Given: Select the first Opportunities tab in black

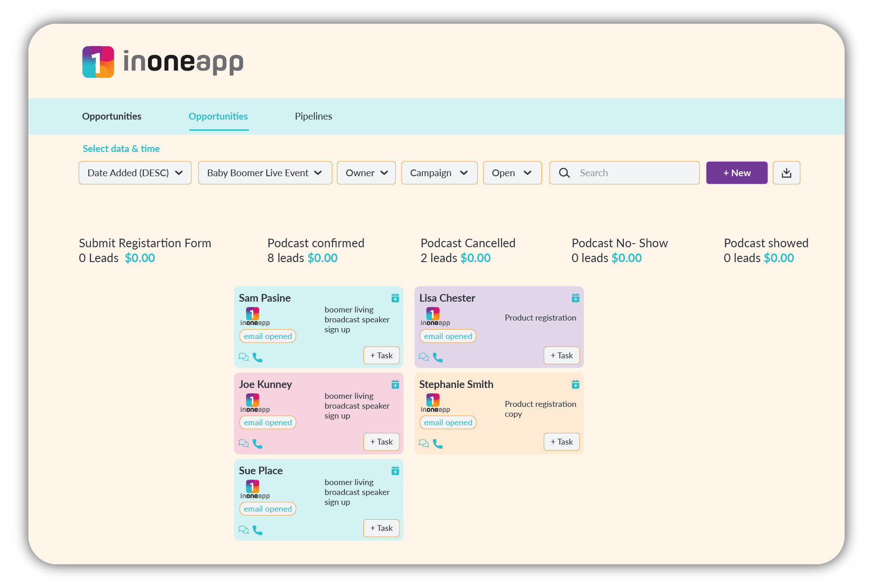Looking at the screenshot, I should point(112,116).
